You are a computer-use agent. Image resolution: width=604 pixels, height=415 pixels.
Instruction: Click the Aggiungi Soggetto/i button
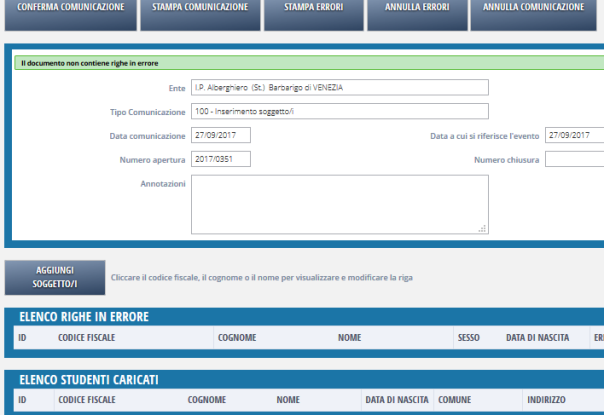(55, 277)
